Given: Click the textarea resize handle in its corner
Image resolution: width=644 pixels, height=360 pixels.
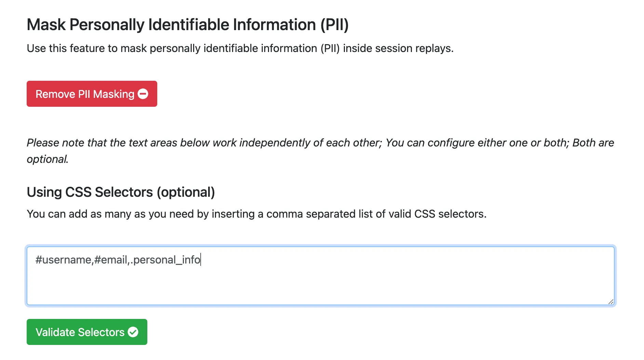Looking at the screenshot, I should click(x=611, y=301).
